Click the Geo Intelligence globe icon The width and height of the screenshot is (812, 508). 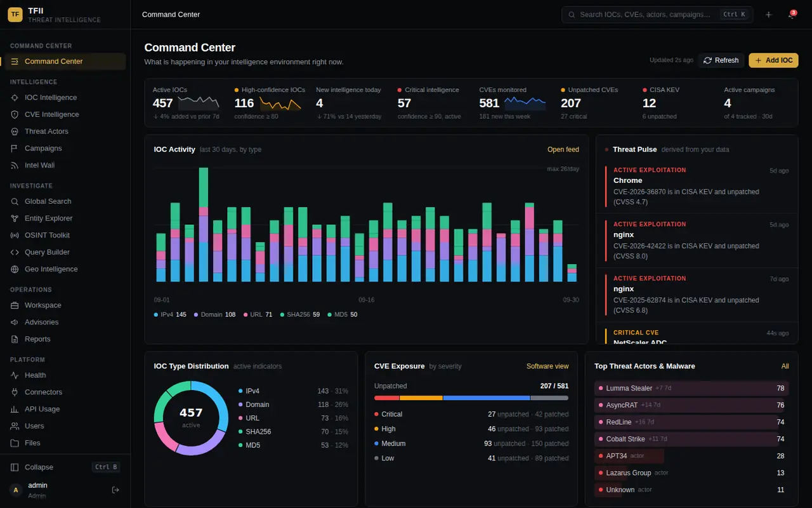[x=15, y=269]
